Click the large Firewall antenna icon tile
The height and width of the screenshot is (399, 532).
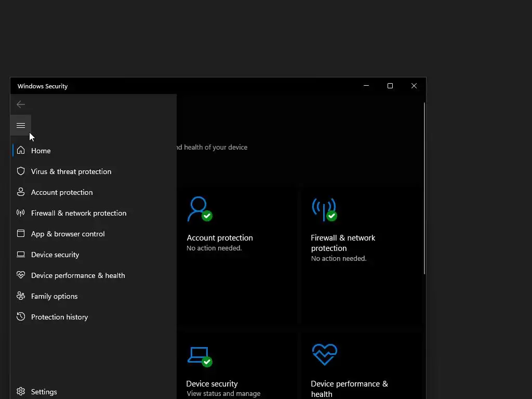click(x=324, y=210)
